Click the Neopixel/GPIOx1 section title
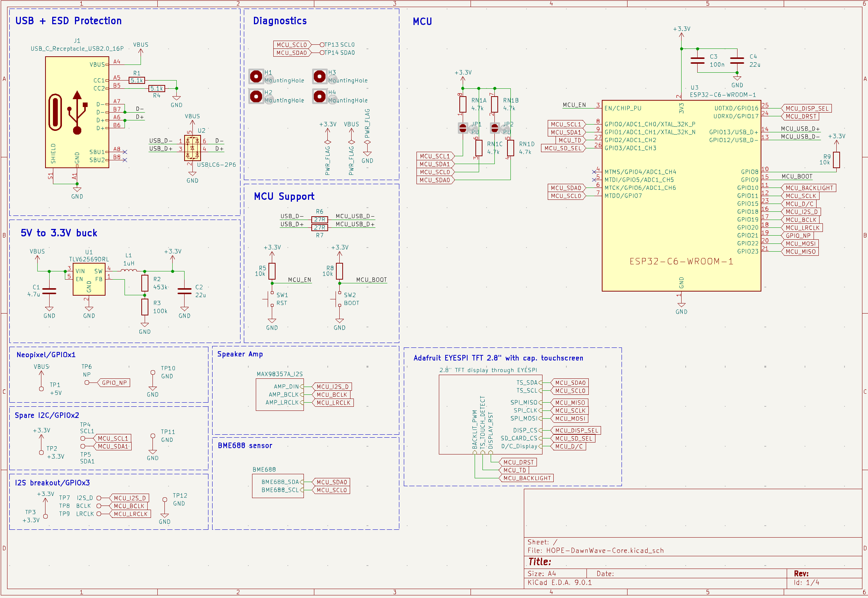 click(46, 355)
